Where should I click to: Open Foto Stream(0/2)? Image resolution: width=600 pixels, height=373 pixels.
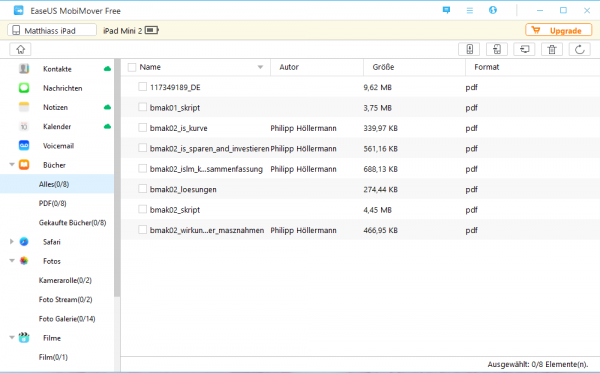pyautogui.click(x=65, y=300)
